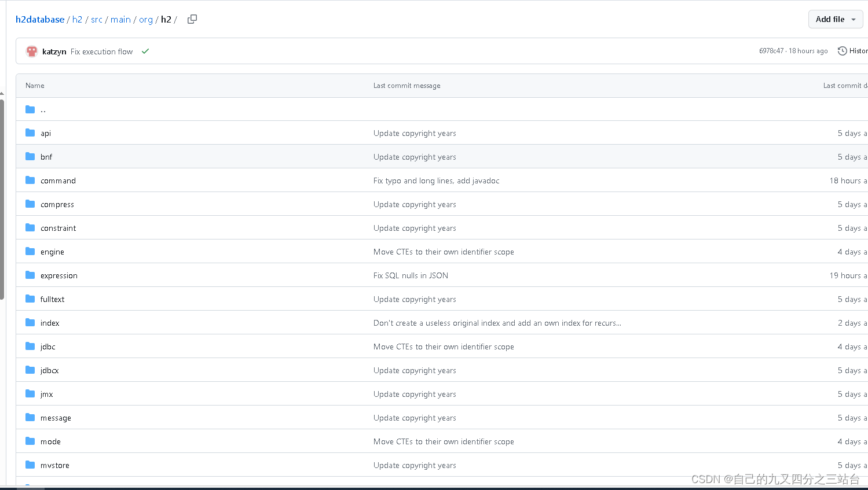This screenshot has height=490, width=868.
Task: Open the command folder name link
Action: [58, 180]
